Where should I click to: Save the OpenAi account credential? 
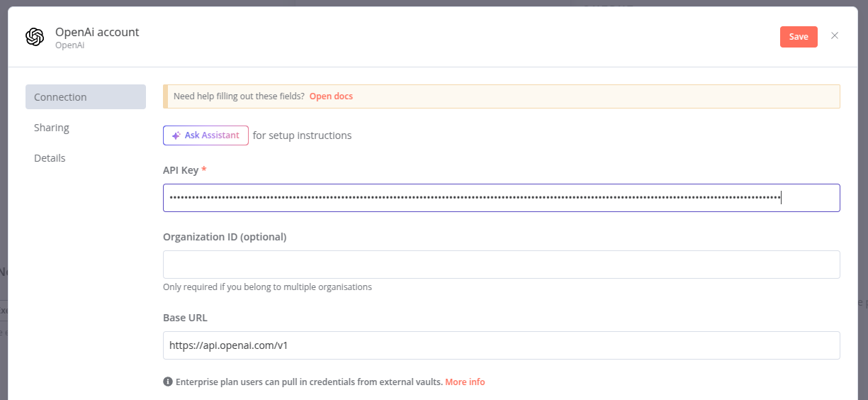[x=799, y=37]
